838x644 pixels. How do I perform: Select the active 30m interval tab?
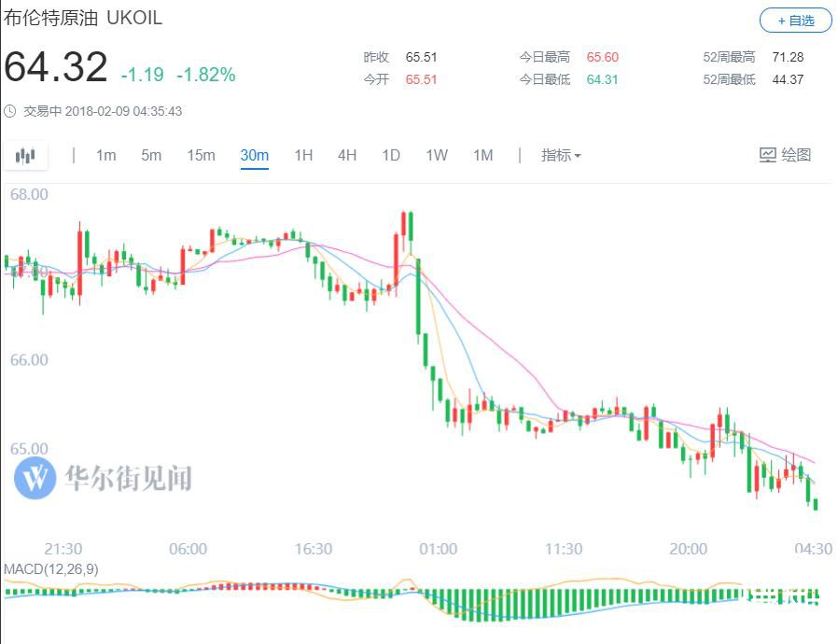255,156
